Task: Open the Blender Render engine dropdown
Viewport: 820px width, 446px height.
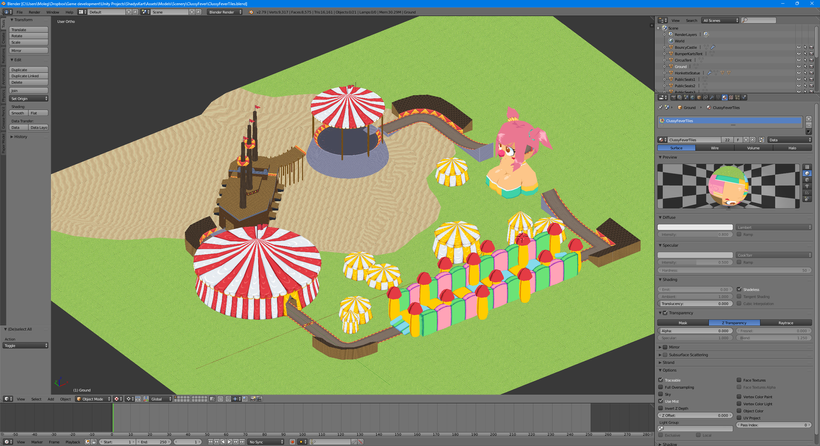Action: 224,12
